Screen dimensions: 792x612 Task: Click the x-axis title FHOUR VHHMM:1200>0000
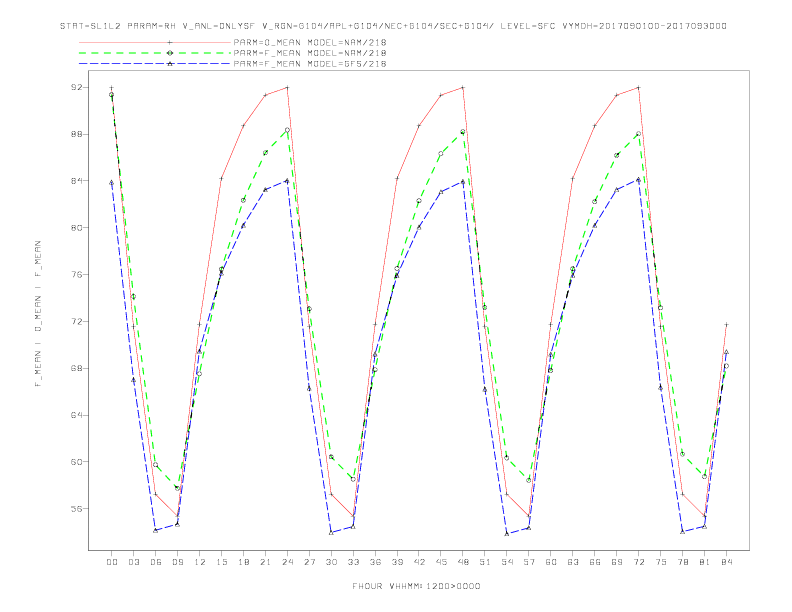[416, 586]
